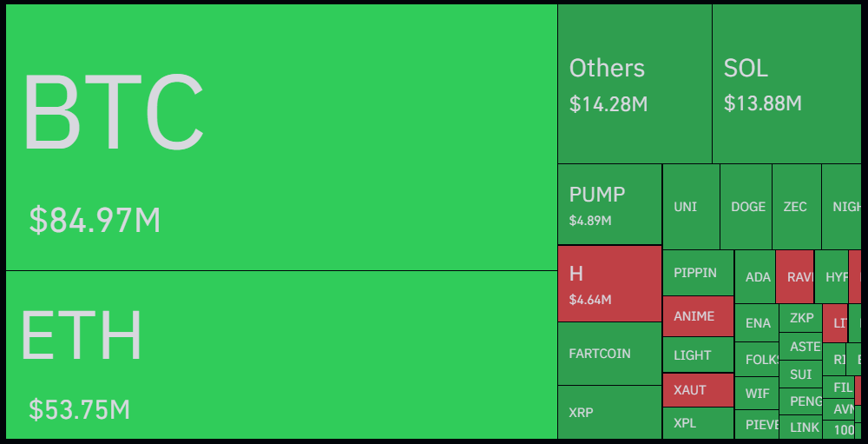
Task: Click the SUI tile
Action: tap(800, 374)
